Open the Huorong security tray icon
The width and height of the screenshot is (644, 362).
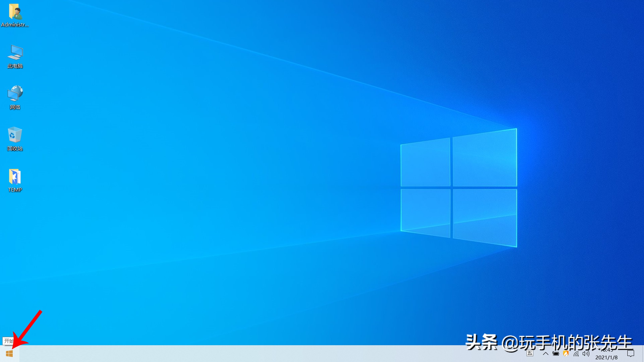click(566, 354)
